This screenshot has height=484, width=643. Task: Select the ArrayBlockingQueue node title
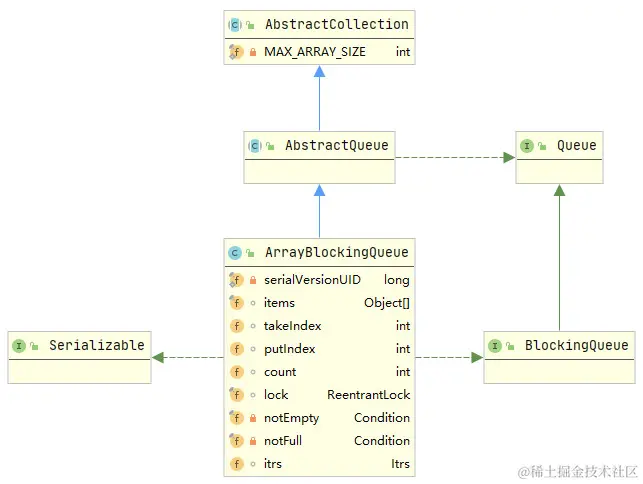click(337, 252)
